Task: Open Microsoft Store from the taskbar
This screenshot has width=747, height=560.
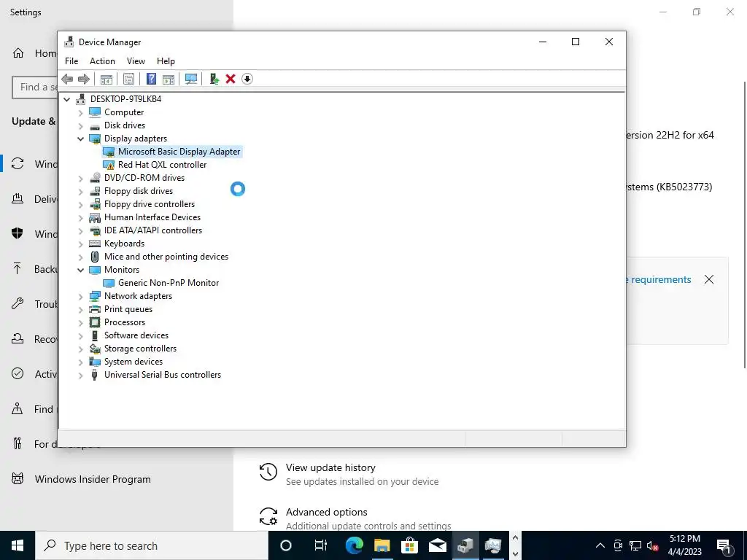Action: [409, 545]
